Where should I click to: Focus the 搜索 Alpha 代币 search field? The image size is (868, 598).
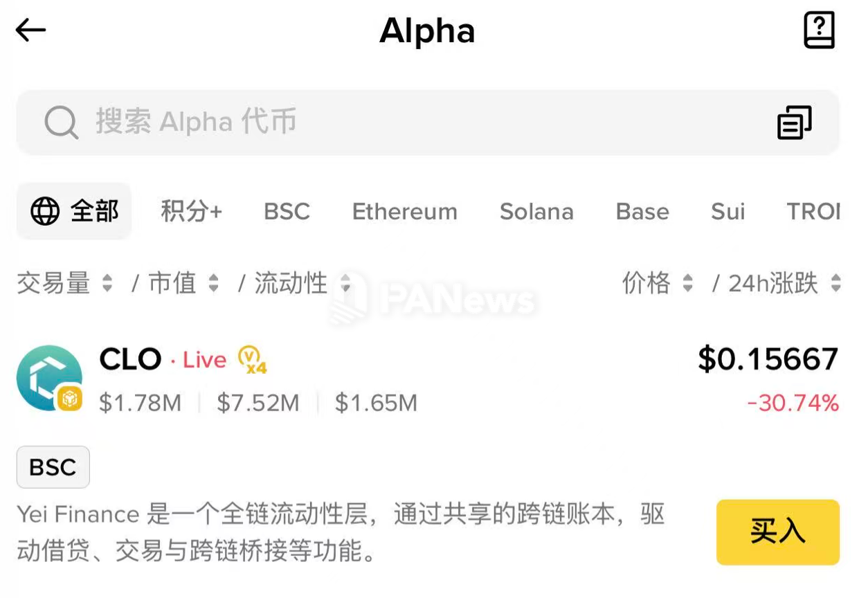415,123
